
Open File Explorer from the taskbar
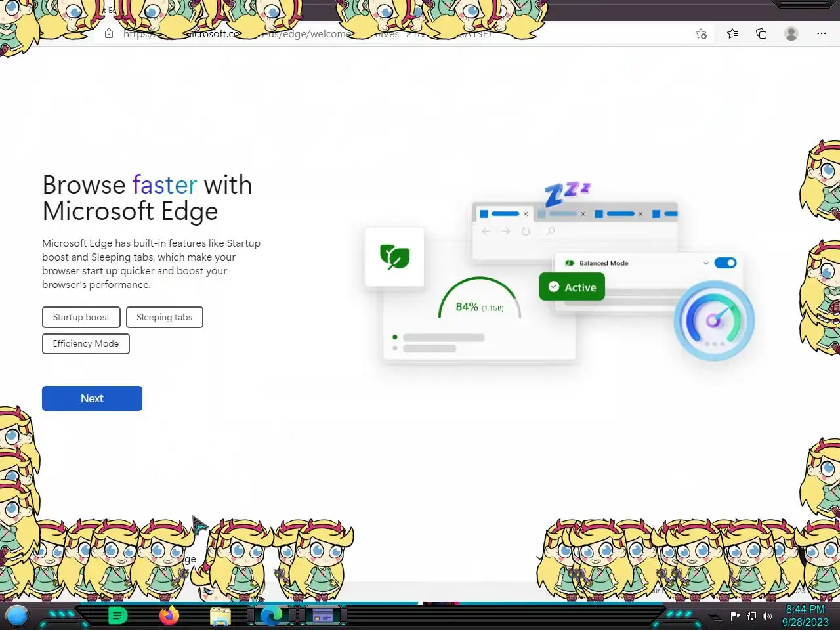tap(220, 617)
